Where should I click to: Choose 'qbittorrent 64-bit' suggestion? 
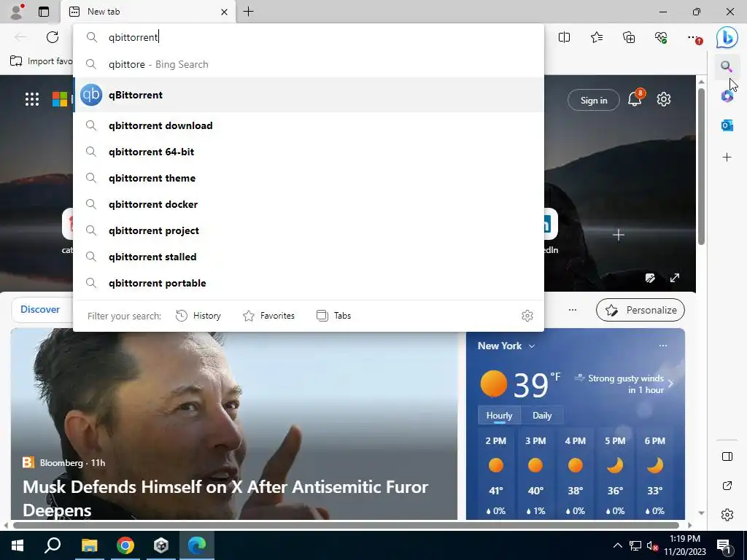(309, 152)
